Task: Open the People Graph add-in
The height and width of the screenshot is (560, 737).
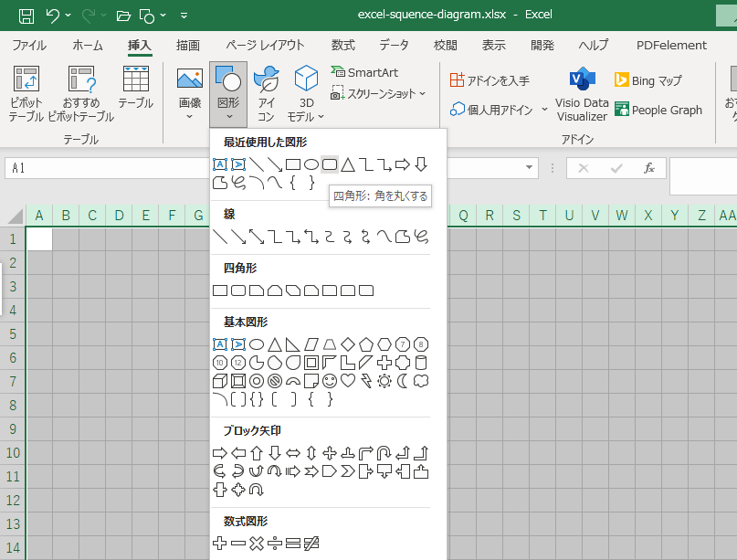Action: point(658,110)
